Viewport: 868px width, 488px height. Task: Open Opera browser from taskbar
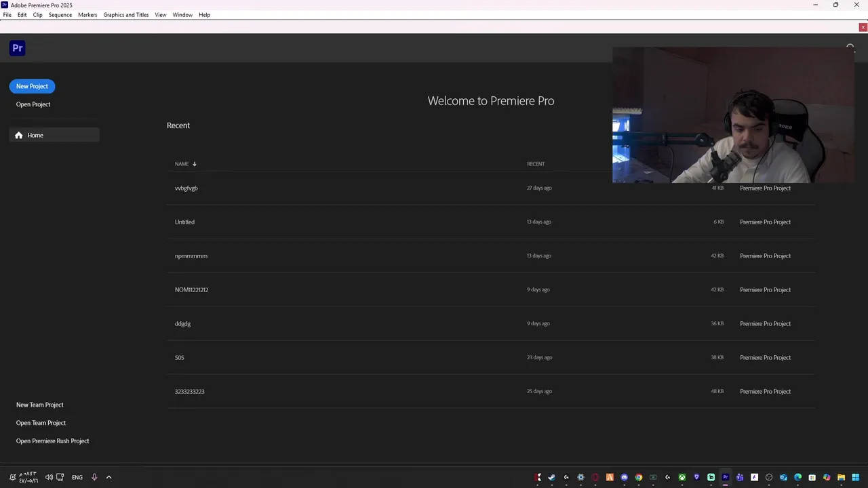595,477
